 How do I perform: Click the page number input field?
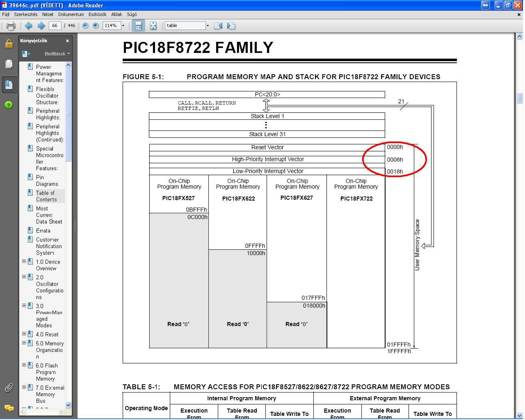tap(55, 25)
